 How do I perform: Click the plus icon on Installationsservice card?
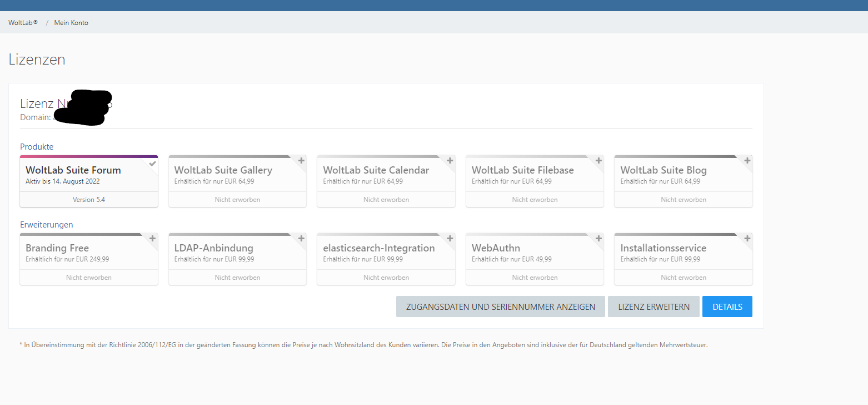[747, 239]
